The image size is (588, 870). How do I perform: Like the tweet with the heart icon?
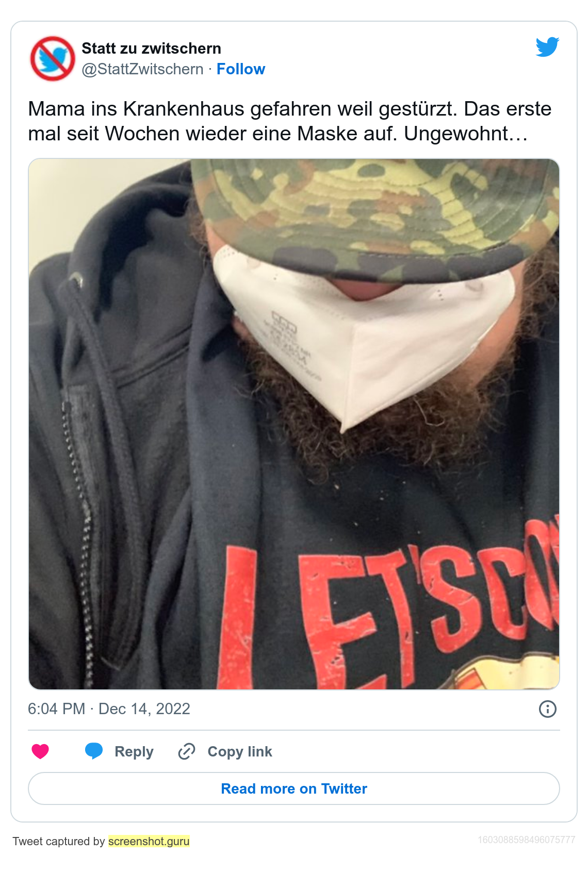pyautogui.click(x=40, y=751)
